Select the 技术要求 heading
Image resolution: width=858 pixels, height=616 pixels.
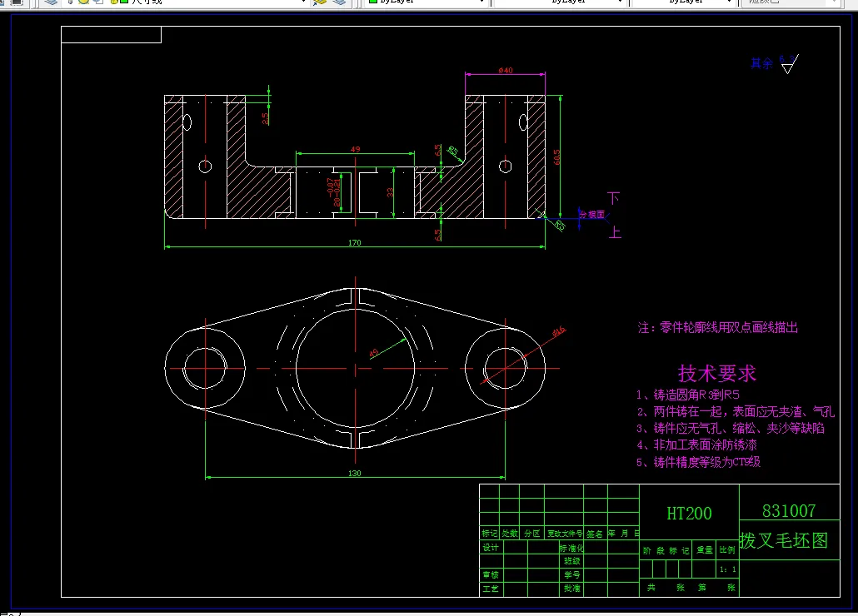(x=717, y=373)
